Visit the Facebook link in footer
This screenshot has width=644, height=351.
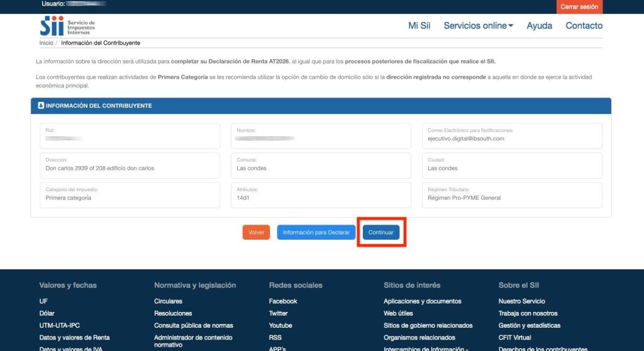pos(282,301)
